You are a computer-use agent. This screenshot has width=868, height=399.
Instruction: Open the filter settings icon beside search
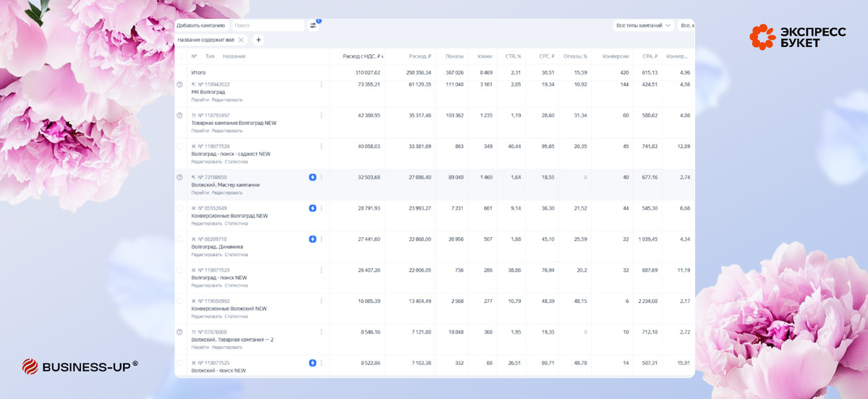313,25
